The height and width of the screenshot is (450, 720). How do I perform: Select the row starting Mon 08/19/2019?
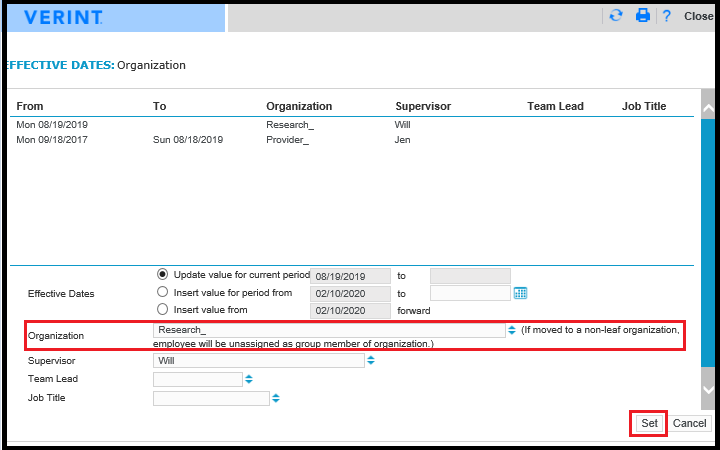pos(352,125)
